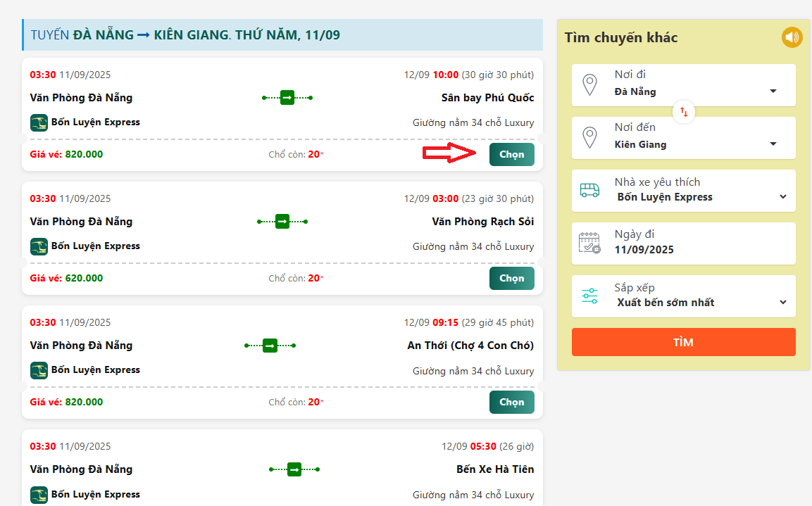Choose the Sân bay Phú Quốc trip
The width and height of the screenshot is (812, 506).
(x=511, y=154)
